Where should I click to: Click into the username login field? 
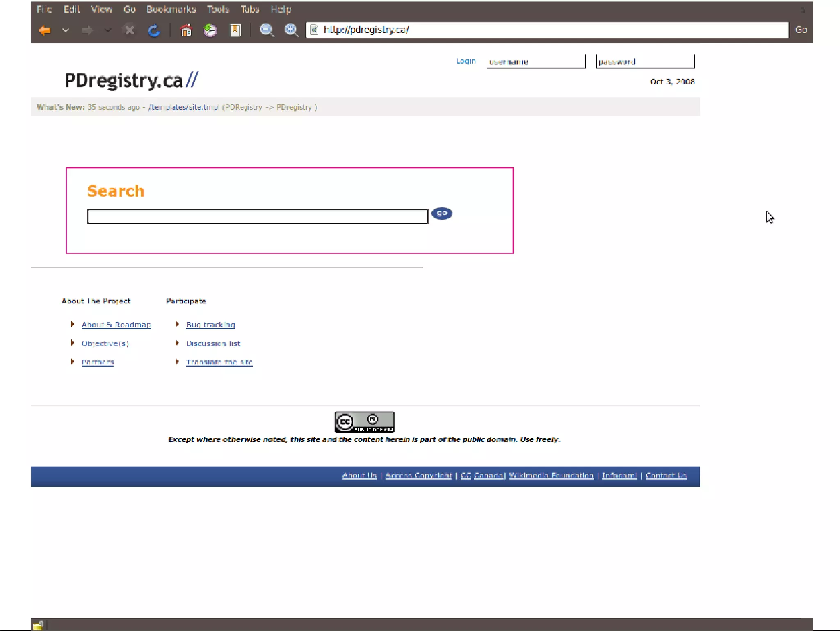[536, 62]
